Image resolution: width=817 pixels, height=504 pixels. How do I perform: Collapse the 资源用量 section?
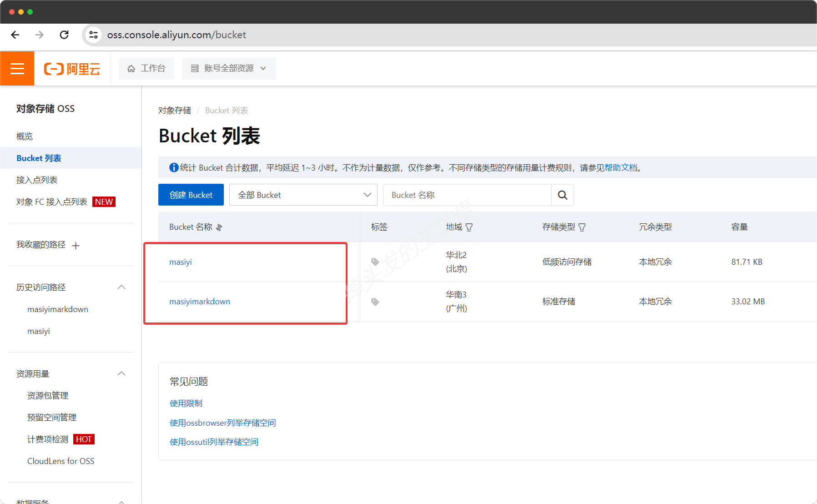pos(121,373)
